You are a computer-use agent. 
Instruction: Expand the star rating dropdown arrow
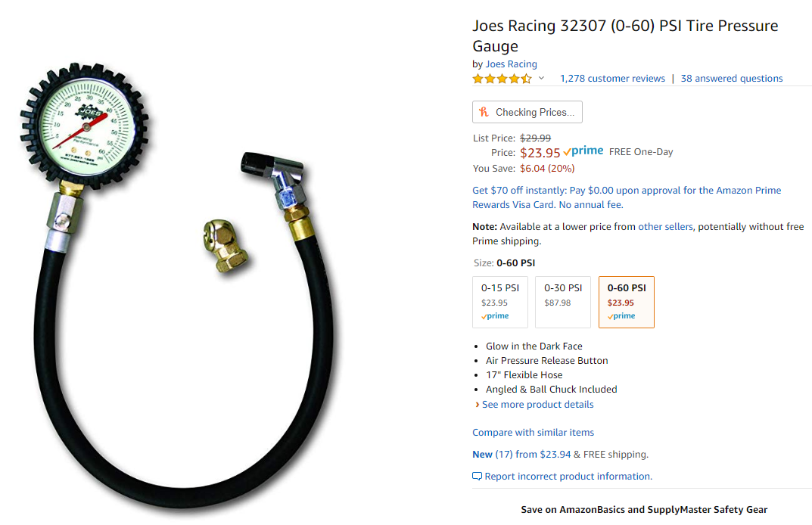(x=541, y=78)
